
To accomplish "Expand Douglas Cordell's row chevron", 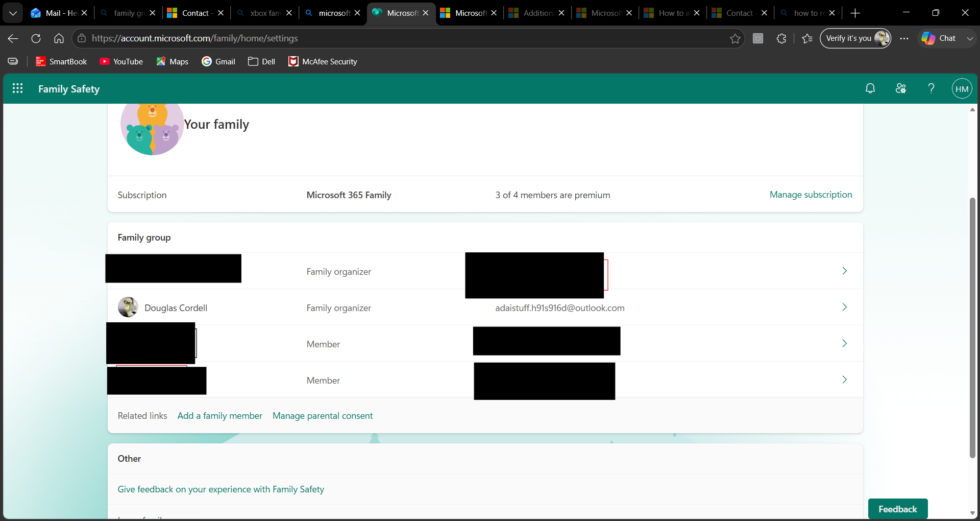I will tap(845, 307).
